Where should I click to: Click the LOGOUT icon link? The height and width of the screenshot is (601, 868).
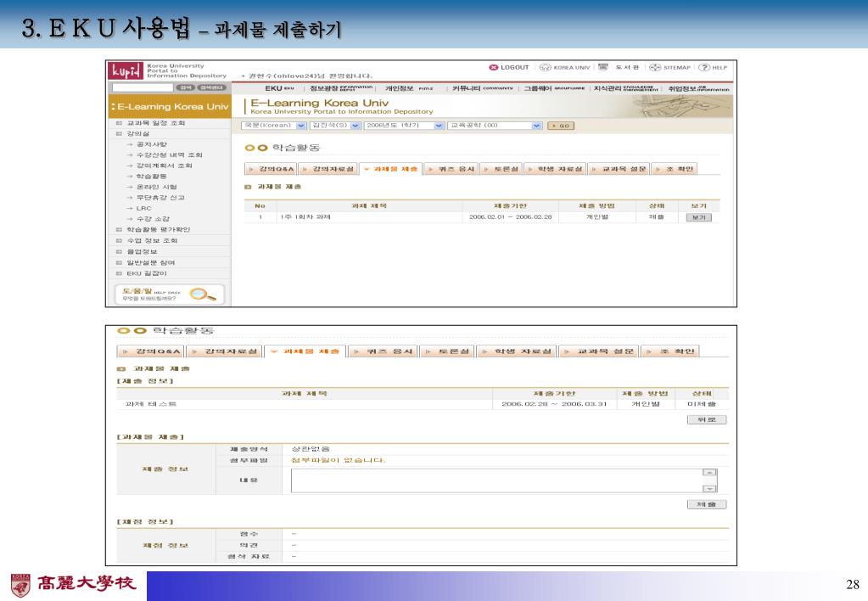[x=509, y=68]
